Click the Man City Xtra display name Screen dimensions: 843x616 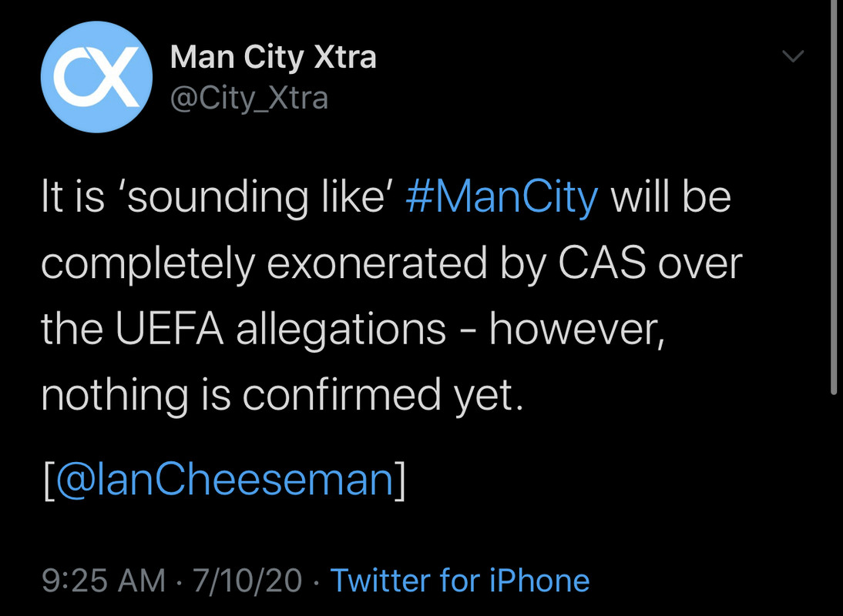(273, 57)
